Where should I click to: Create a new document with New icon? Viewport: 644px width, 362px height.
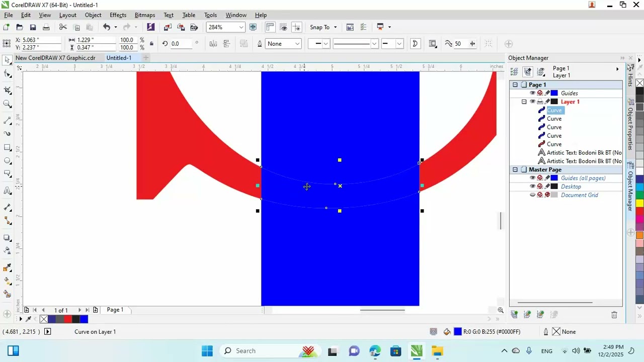pyautogui.click(x=7, y=27)
